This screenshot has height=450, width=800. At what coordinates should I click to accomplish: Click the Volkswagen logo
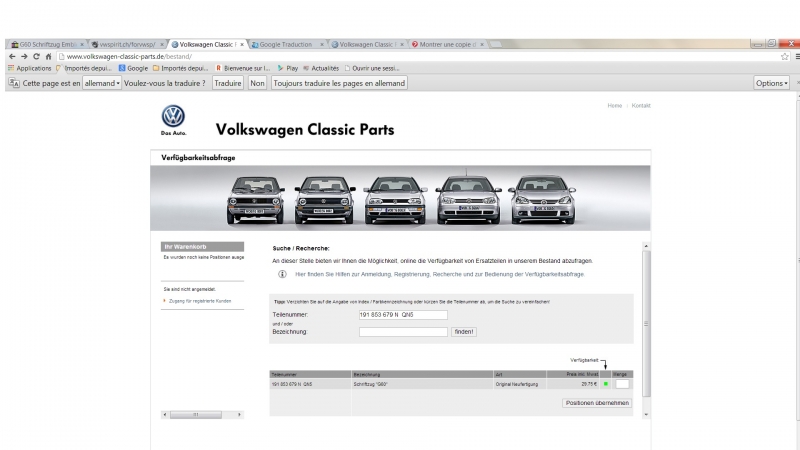pos(173,116)
